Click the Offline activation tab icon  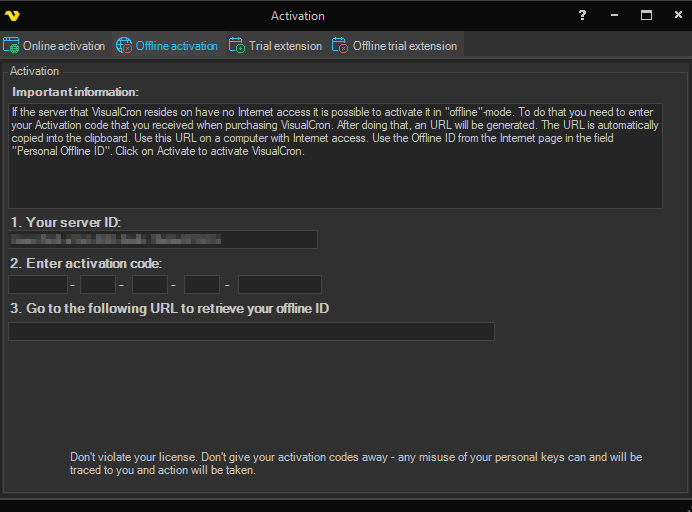coord(124,46)
